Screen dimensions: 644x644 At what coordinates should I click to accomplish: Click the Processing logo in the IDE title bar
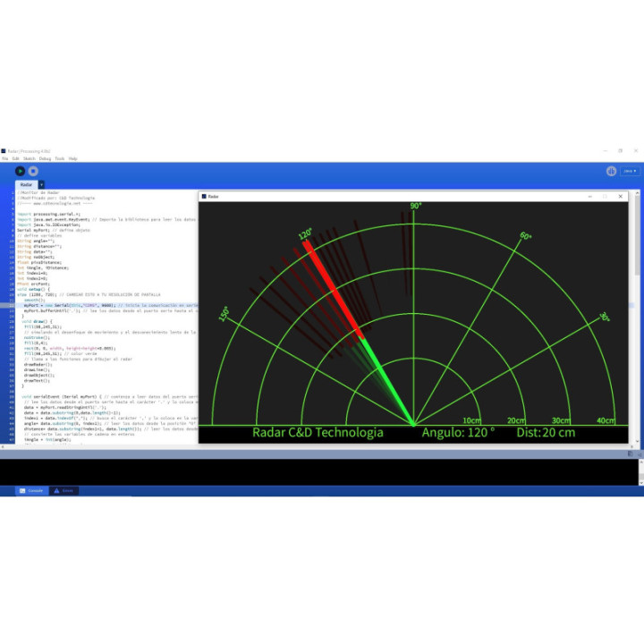pyautogui.click(x=4, y=151)
